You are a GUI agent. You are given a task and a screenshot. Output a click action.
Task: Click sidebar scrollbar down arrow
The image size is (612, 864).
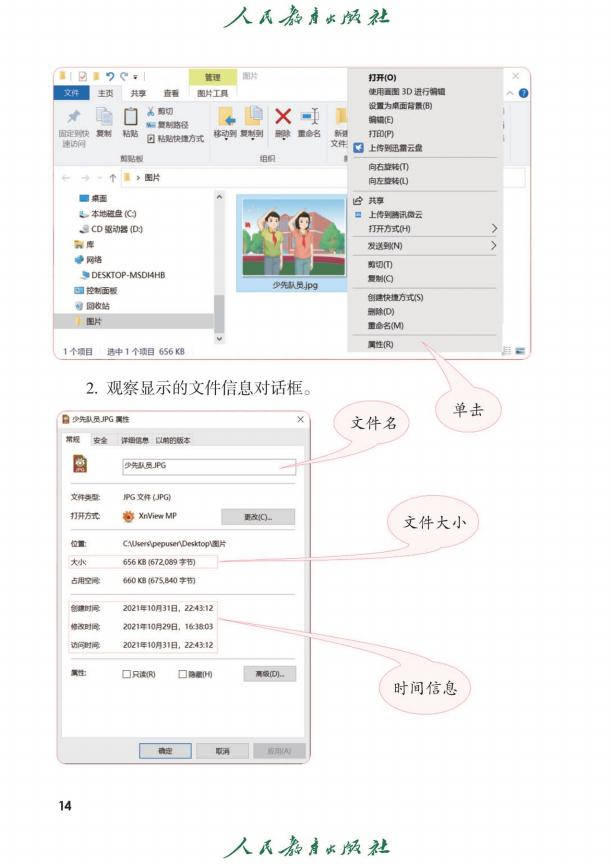[x=219, y=338]
